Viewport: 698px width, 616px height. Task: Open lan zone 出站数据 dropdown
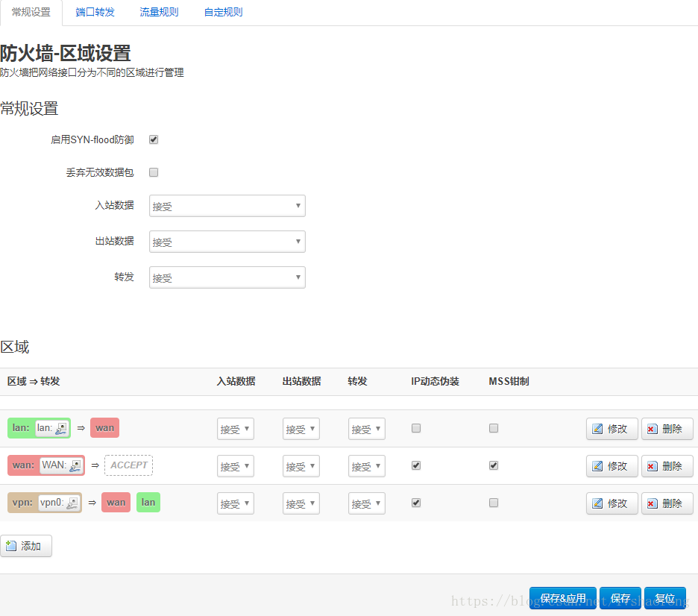click(x=301, y=429)
